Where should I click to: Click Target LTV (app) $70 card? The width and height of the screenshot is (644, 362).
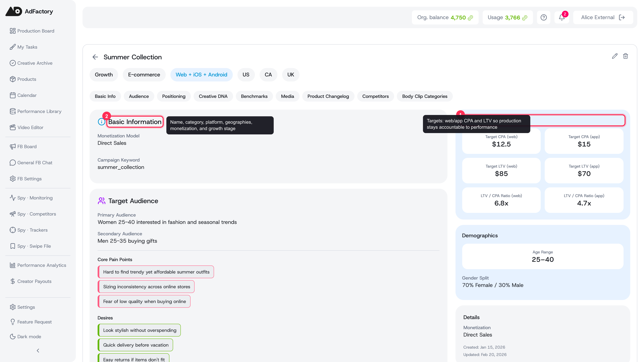(x=584, y=171)
